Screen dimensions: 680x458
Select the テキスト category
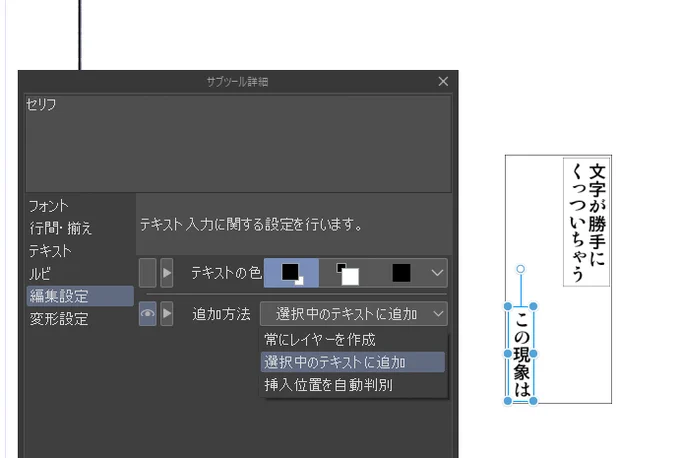click(x=50, y=251)
